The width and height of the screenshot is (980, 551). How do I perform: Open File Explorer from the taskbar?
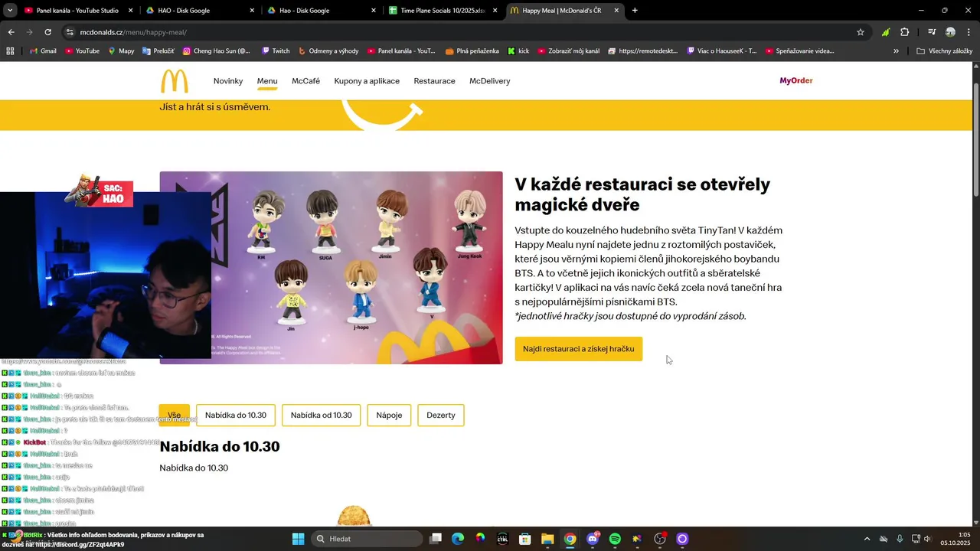547,539
